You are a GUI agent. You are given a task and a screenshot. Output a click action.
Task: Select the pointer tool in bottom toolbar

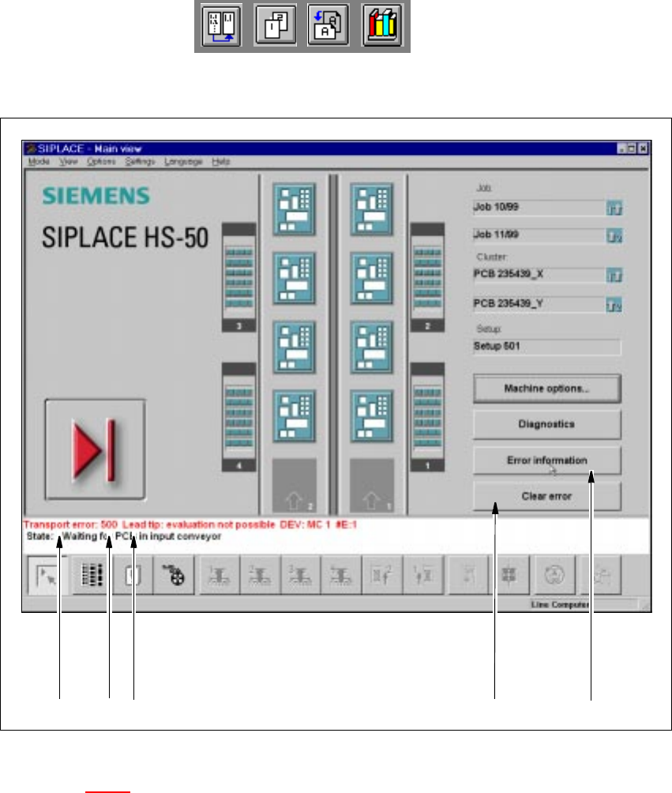47,575
